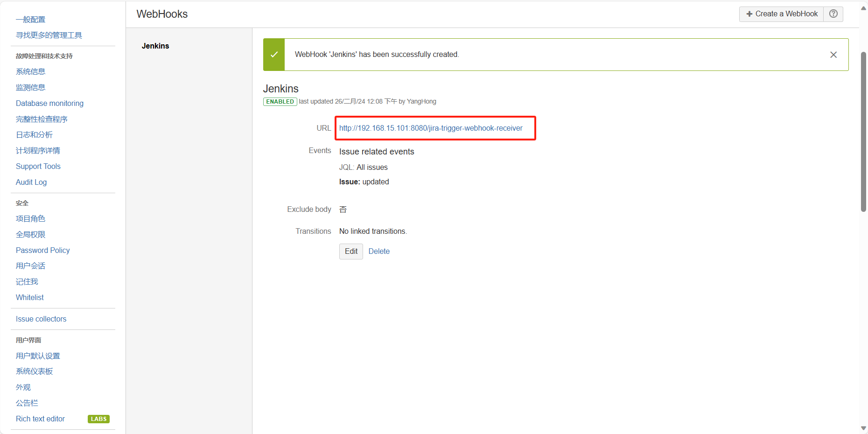Open Rich text editor settings
The height and width of the screenshot is (434, 868).
(40, 419)
